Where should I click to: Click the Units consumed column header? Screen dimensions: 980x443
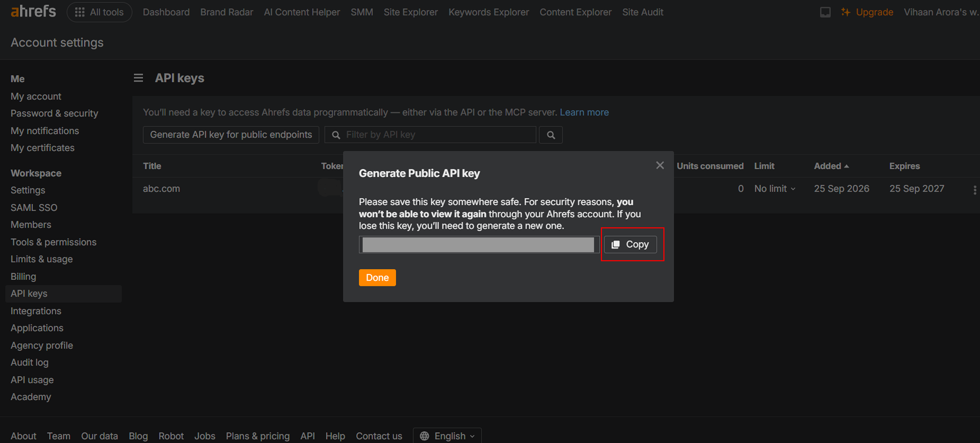click(x=710, y=166)
